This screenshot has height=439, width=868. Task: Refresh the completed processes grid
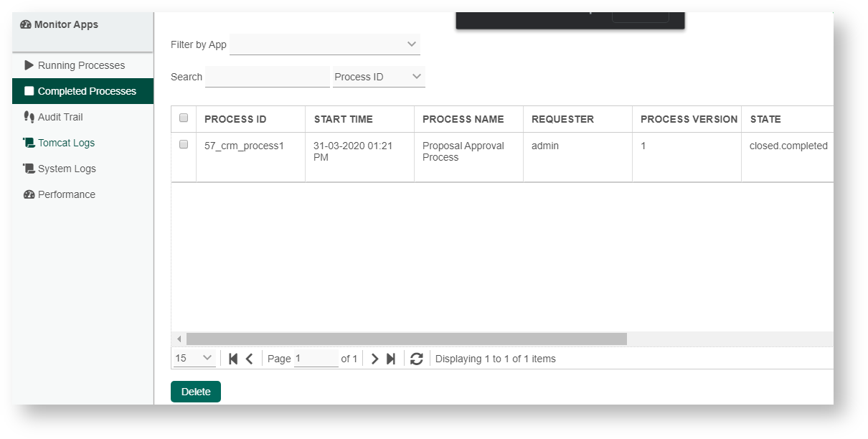(417, 359)
